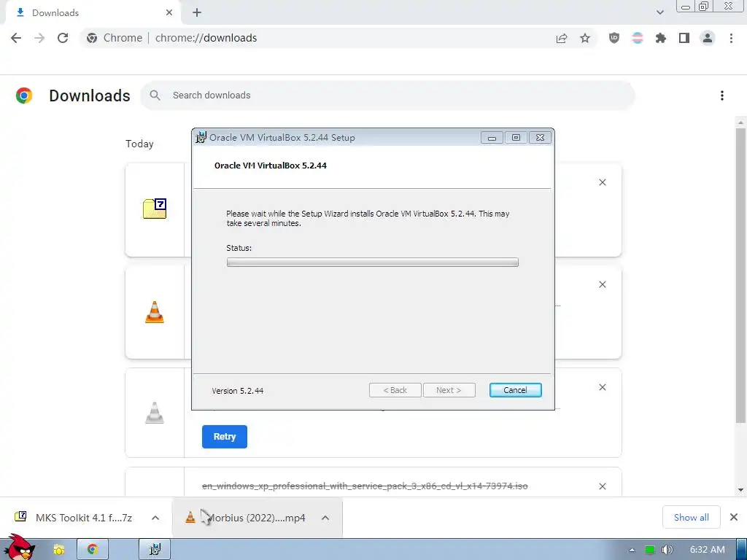The width and height of the screenshot is (747, 560).
Task: Cancel the VirtualBox installation
Action: coord(516,390)
